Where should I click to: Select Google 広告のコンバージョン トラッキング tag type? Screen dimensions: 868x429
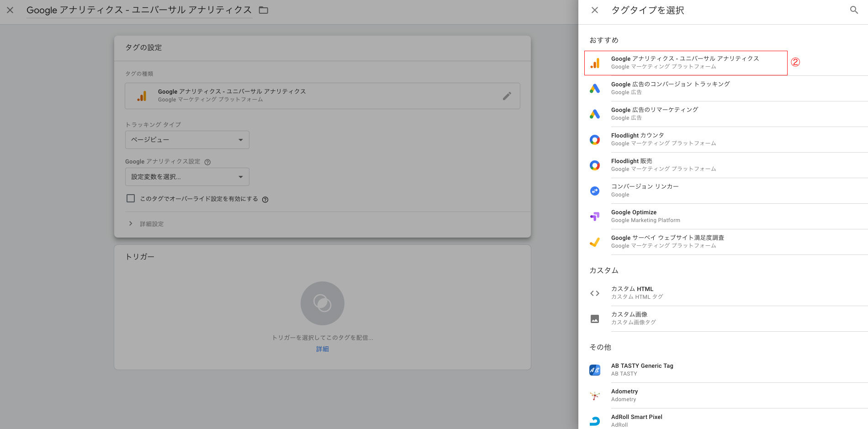pos(670,88)
